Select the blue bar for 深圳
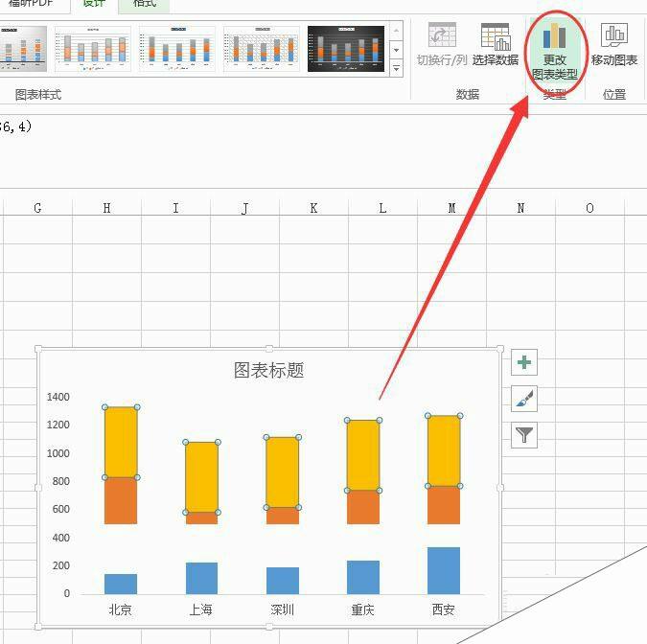Image resolution: width=647 pixels, height=644 pixels. tap(283, 581)
